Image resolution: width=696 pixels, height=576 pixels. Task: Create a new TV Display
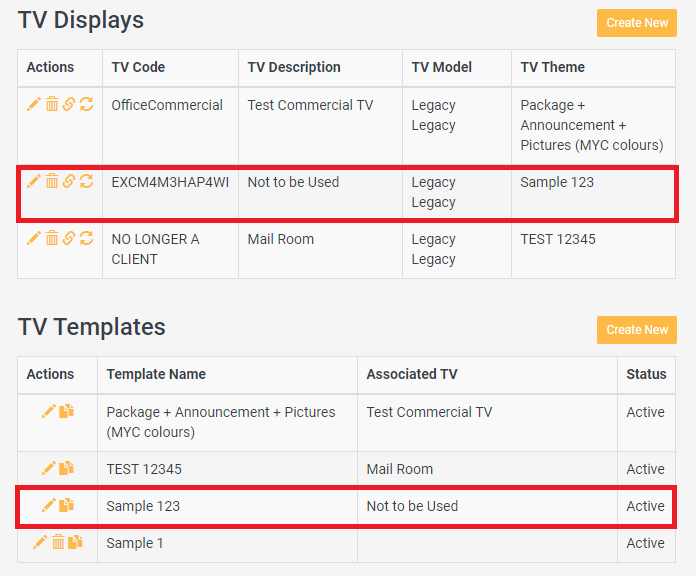point(637,23)
